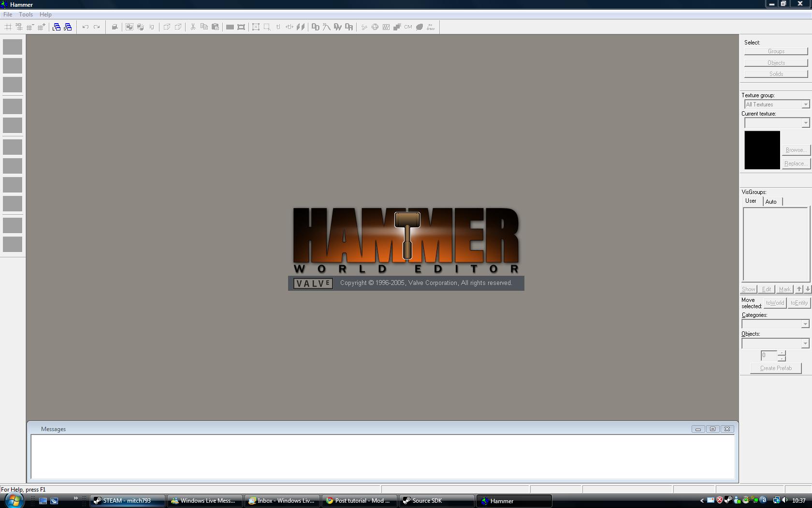
Task: Click the Carve tool icon
Action: click(x=115, y=27)
